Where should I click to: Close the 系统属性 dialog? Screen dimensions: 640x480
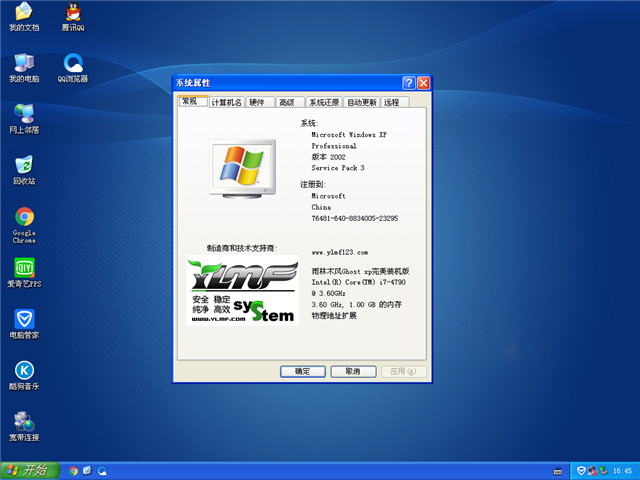424,83
